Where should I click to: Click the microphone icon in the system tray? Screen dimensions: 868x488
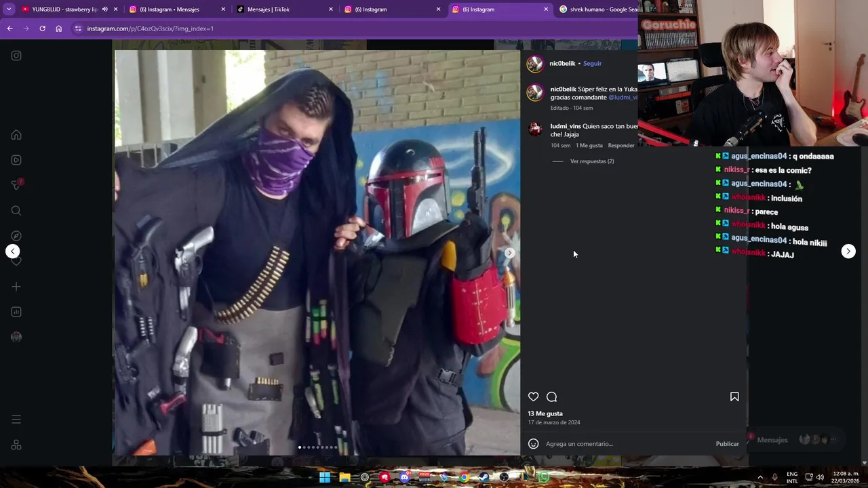tap(774, 477)
